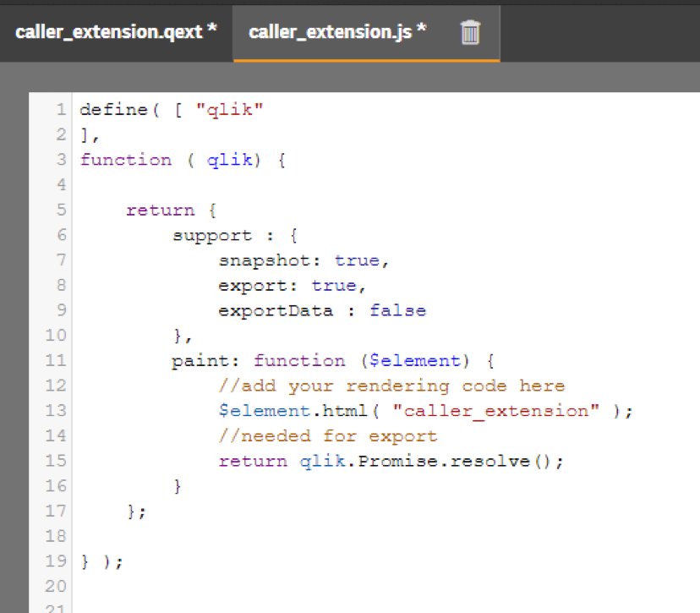Click the 'return qlik.Promise.resolve();' line
The height and width of the screenshot is (613, 700).
pyautogui.click(x=391, y=461)
